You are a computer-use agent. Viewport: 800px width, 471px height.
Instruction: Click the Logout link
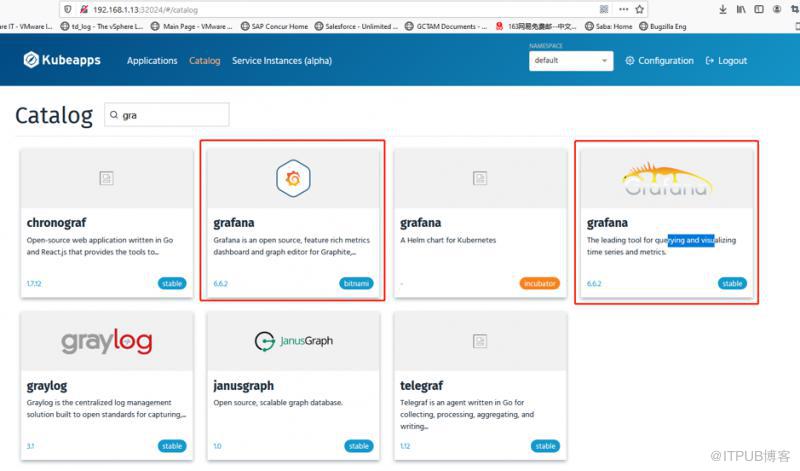coord(726,61)
